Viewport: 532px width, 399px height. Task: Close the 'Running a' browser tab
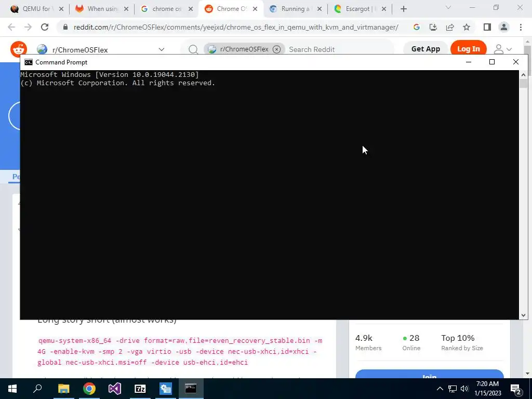pos(320,9)
